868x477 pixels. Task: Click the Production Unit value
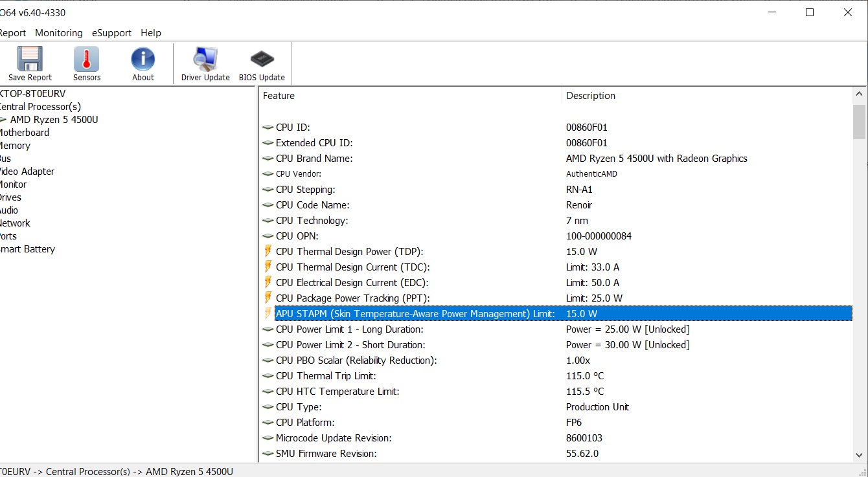(x=597, y=407)
